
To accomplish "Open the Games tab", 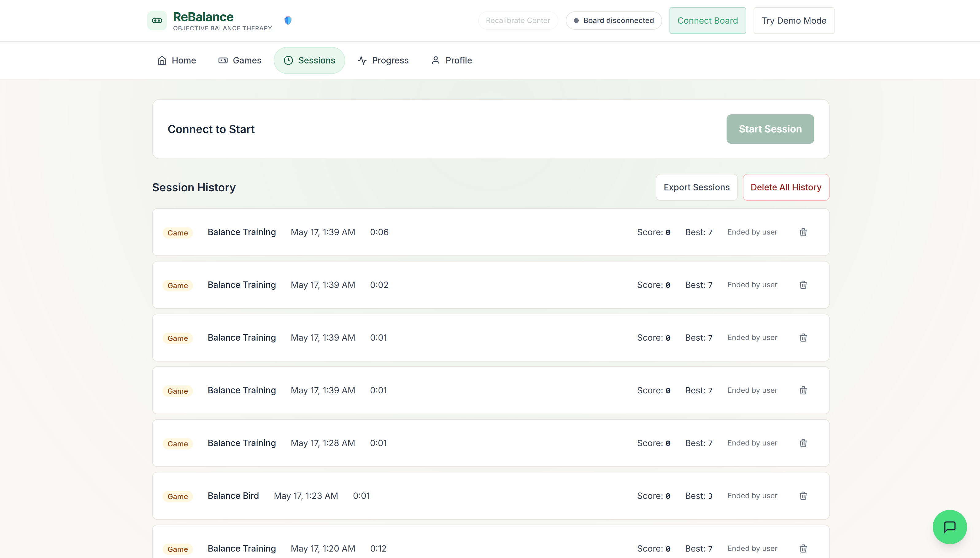I will (240, 60).
